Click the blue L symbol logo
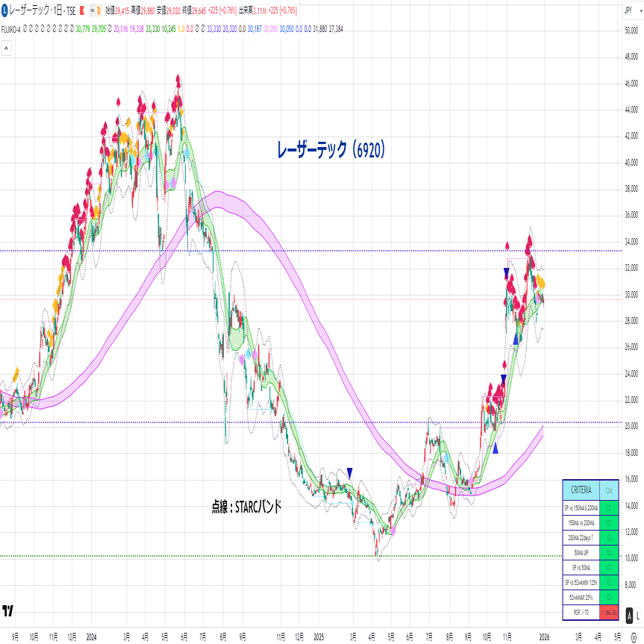The width and height of the screenshot is (644, 644). click(x=4, y=10)
